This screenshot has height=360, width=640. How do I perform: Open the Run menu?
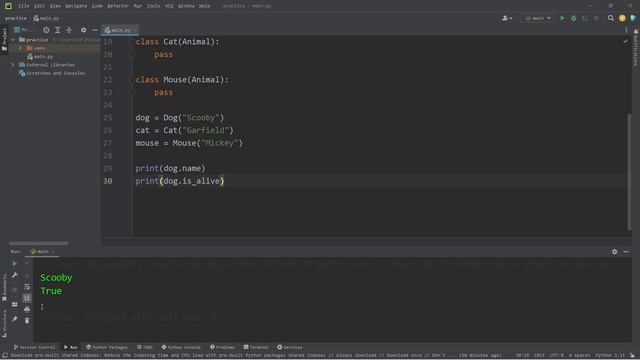coord(138,6)
